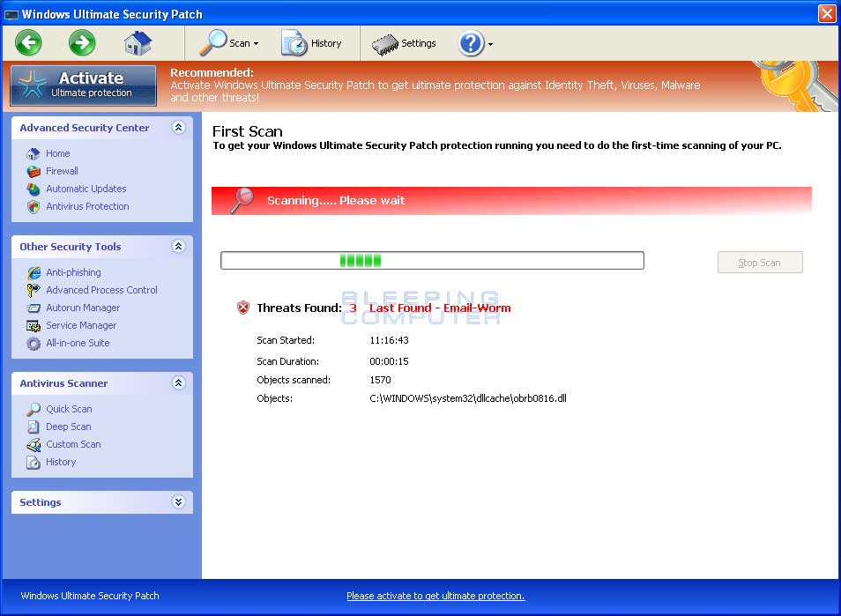Follow the activate protection link
The width and height of the screenshot is (841, 616).
[x=435, y=596]
